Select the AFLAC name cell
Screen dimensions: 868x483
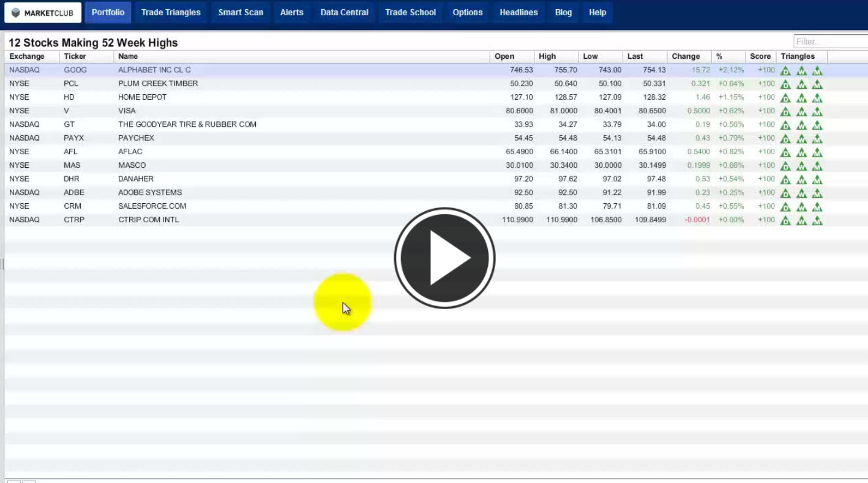(130, 151)
